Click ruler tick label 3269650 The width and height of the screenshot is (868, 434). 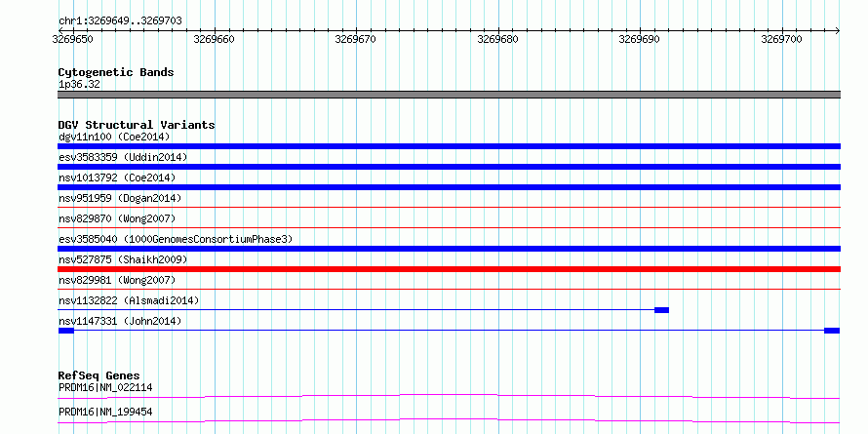pos(72,39)
